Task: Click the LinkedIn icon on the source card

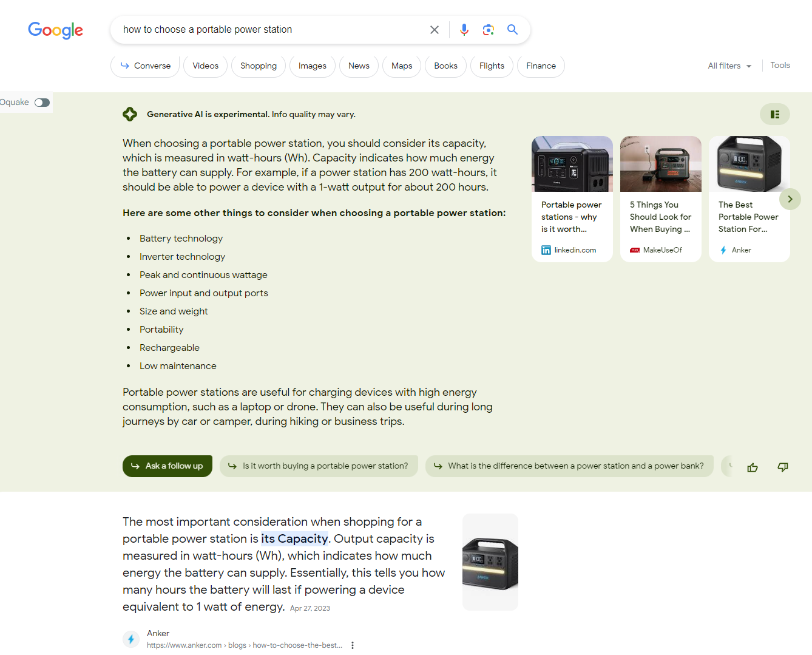Action: pyautogui.click(x=545, y=249)
